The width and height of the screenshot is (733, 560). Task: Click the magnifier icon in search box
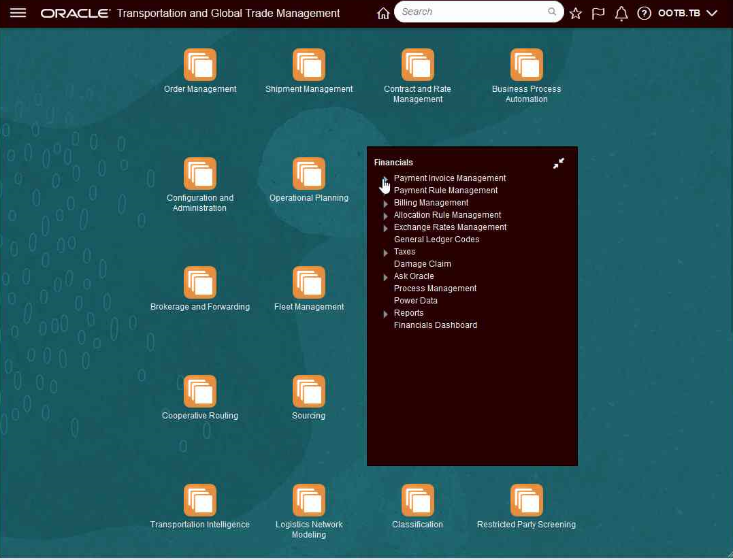551,12
